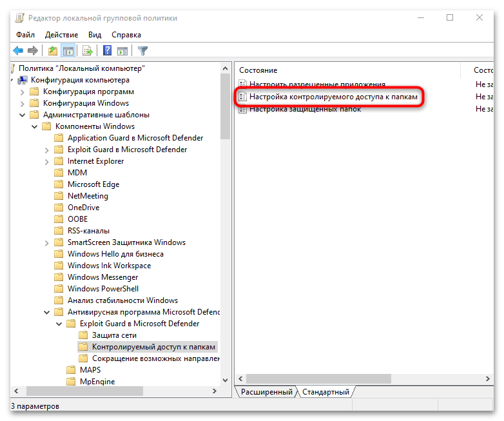Select the tree item Windows Ink Workspace
This screenshot has height=421, width=504.
tap(109, 266)
